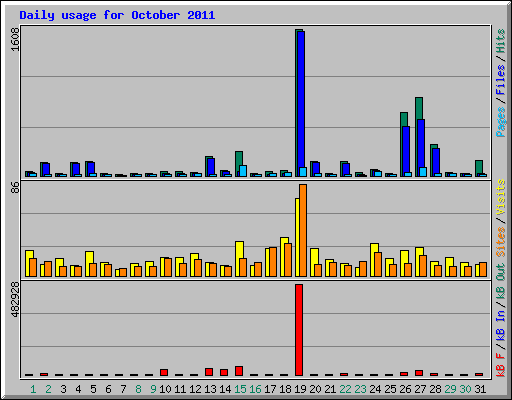Click the 'kB In' legend label

coord(501,325)
